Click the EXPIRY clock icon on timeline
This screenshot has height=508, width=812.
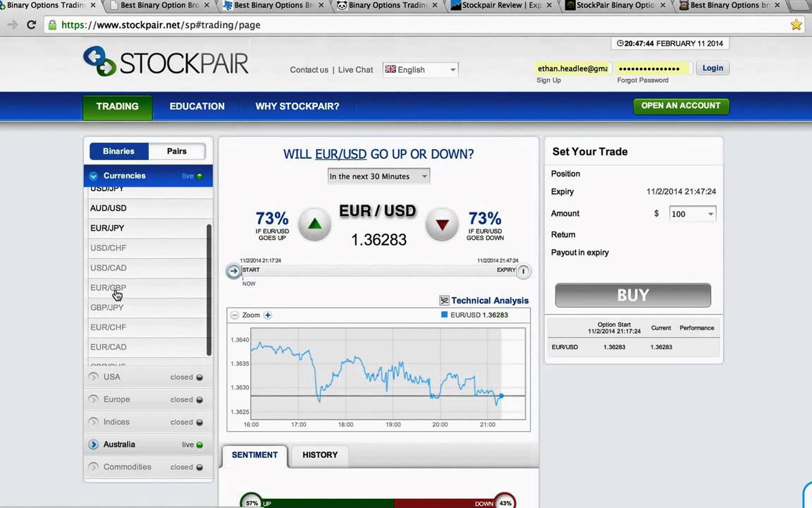click(524, 271)
